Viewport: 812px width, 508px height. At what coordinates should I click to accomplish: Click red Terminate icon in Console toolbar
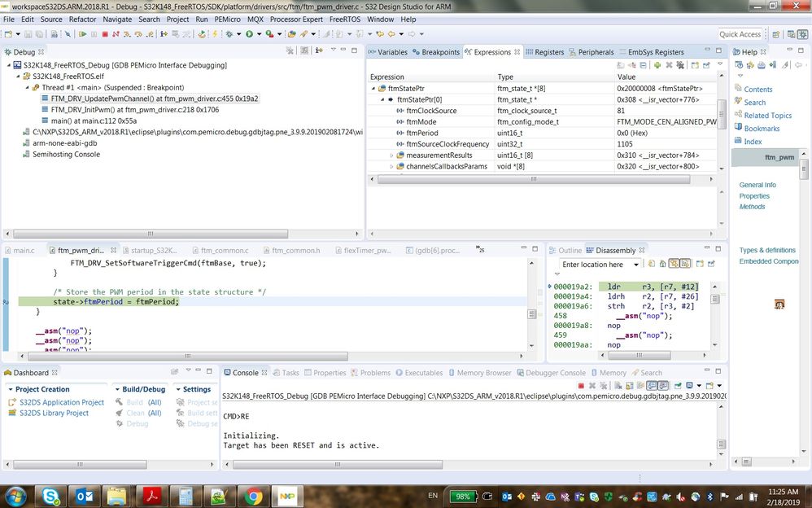point(581,386)
